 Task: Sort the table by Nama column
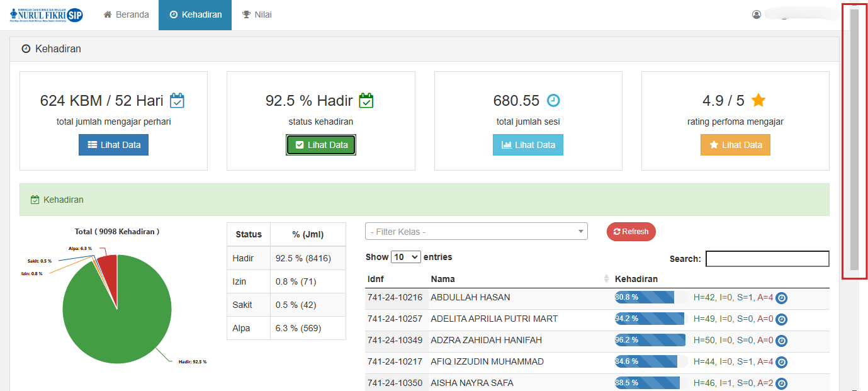tap(517, 279)
